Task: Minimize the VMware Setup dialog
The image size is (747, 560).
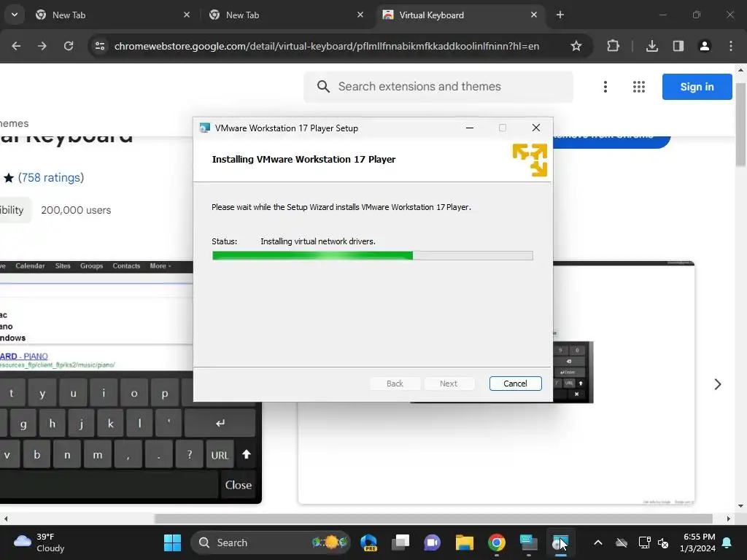Action: point(469,128)
